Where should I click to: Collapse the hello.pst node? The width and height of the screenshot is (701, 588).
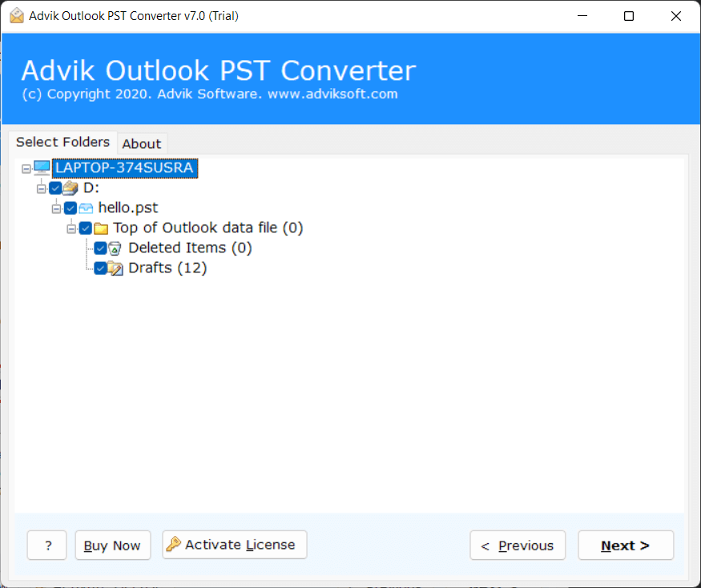[56, 209]
